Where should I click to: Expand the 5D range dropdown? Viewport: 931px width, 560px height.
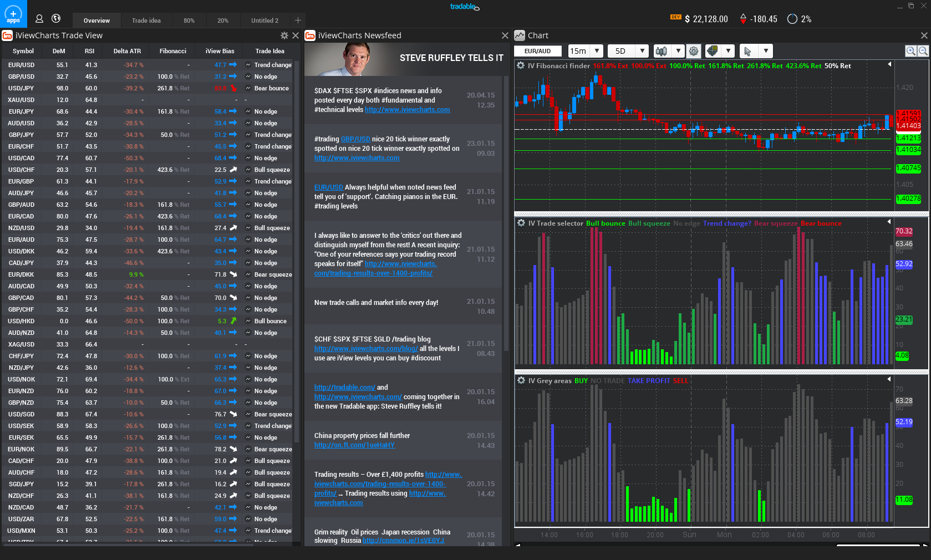[x=642, y=51]
